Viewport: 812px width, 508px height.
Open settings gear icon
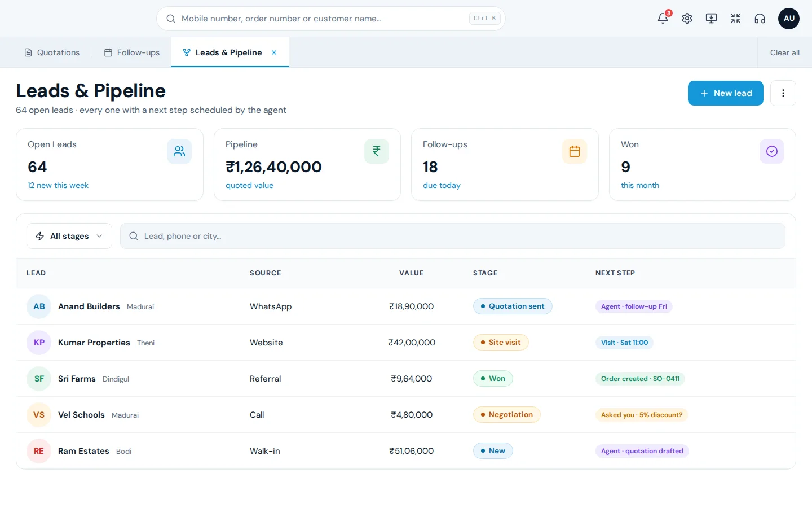[687, 19]
